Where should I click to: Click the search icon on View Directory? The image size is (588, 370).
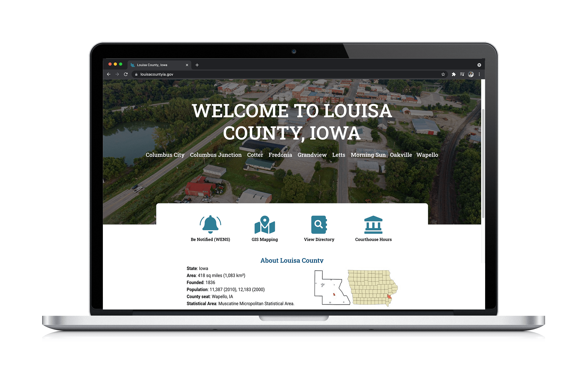[319, 225]
